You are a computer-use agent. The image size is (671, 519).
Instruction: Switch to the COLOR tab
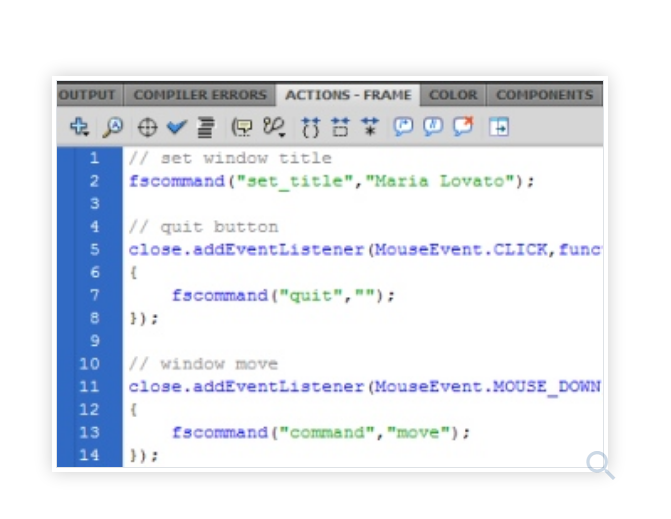(x=453, y=95)
